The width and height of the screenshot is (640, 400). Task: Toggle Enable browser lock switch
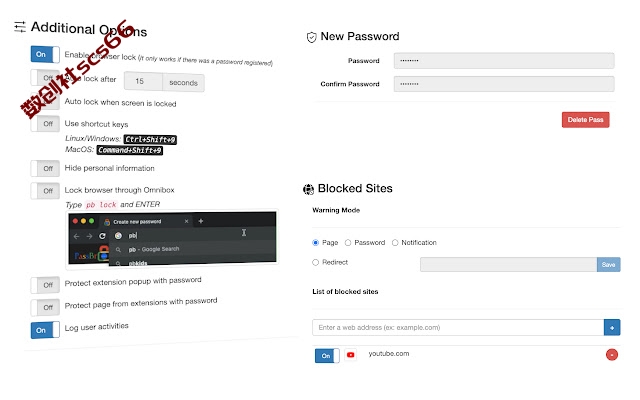45,54
